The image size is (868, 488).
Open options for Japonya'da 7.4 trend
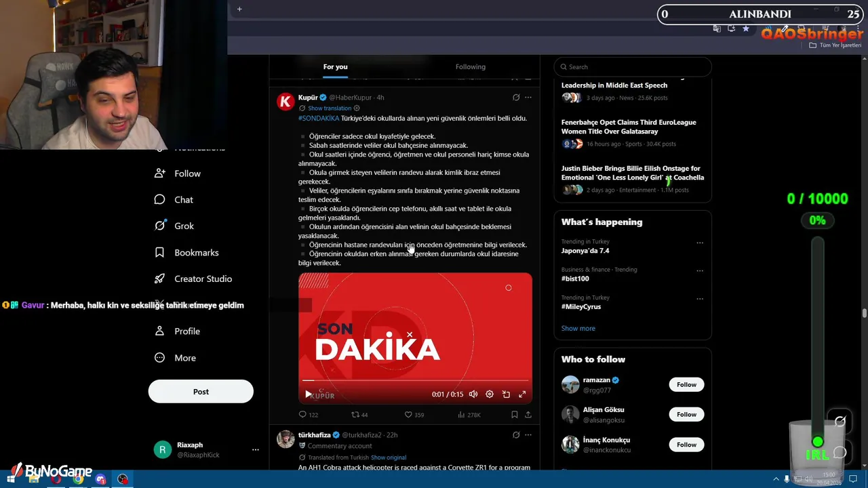(x=700, y=243)
